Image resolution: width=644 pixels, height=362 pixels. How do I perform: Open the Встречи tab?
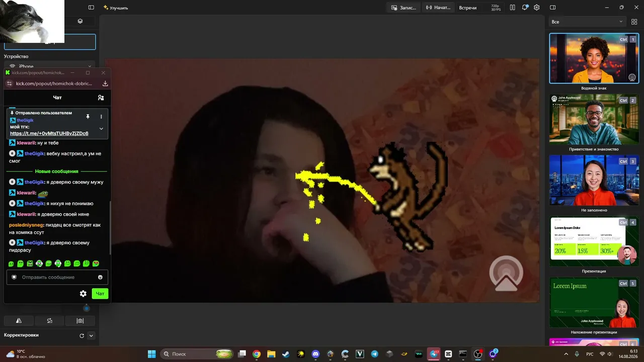(467, 8)
